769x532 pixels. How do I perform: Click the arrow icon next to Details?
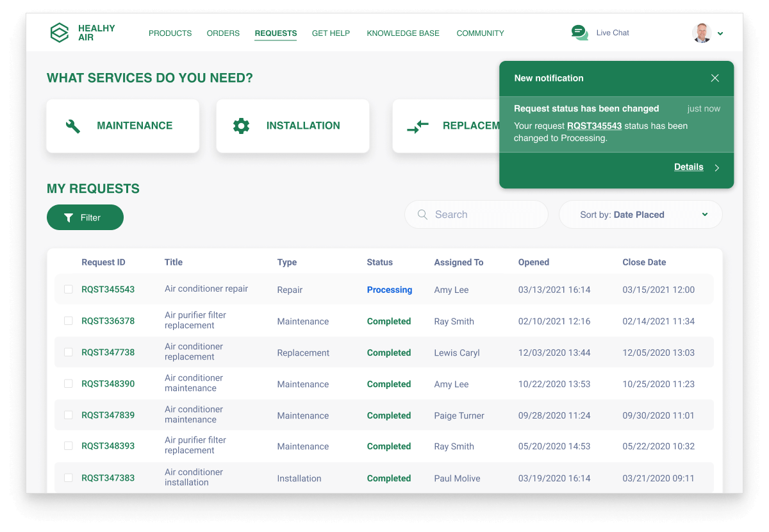click(717, 168)
